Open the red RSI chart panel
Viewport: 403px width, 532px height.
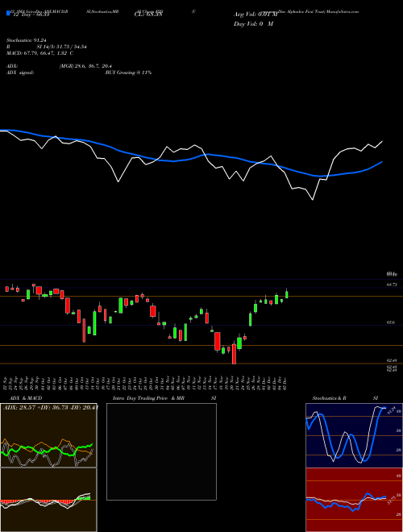tap(354, 500)
